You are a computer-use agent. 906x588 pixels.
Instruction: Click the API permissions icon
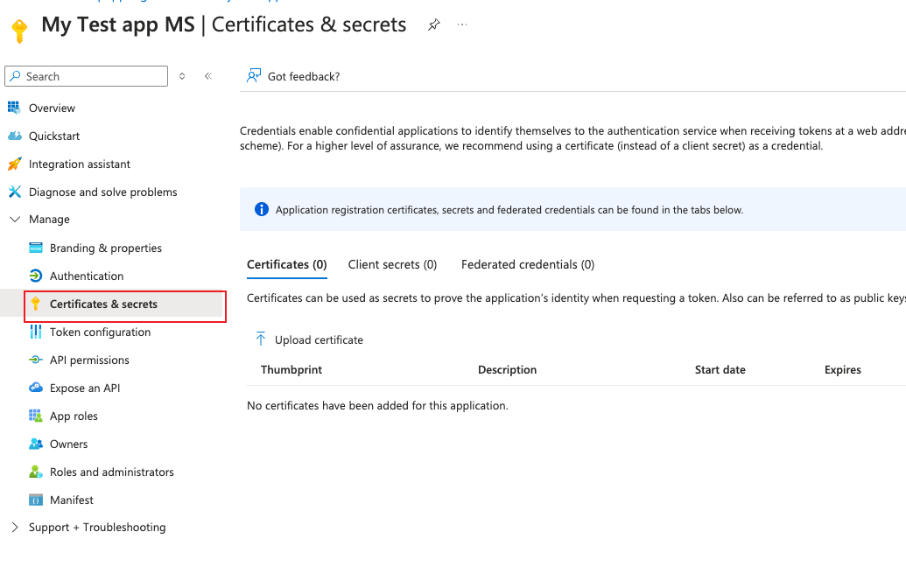36,360
